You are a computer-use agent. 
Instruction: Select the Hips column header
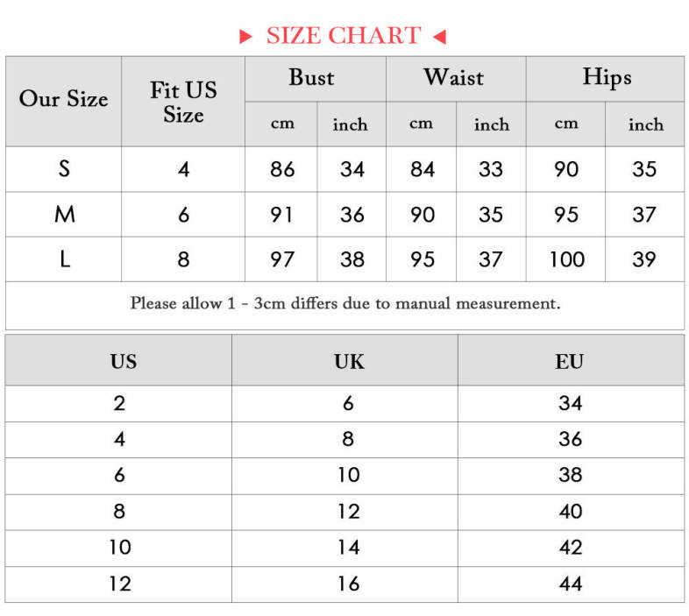[607, 78]
